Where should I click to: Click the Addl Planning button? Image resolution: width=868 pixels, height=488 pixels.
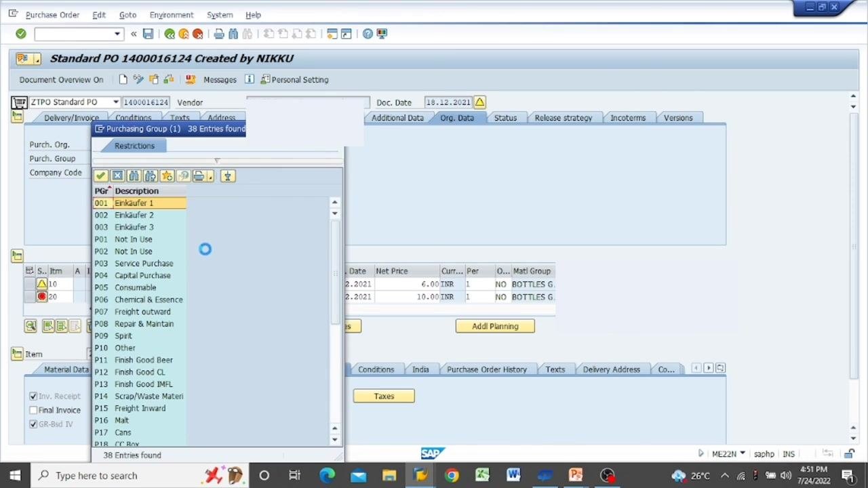tap(495, 327)
